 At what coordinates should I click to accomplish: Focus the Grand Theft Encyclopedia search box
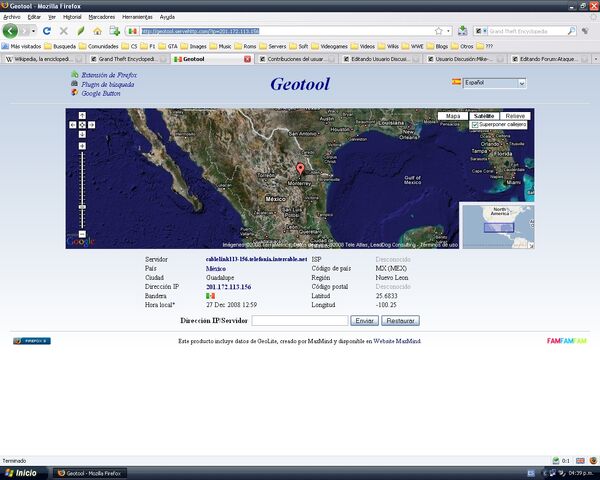pyautogui.click(x=527, y=31)
